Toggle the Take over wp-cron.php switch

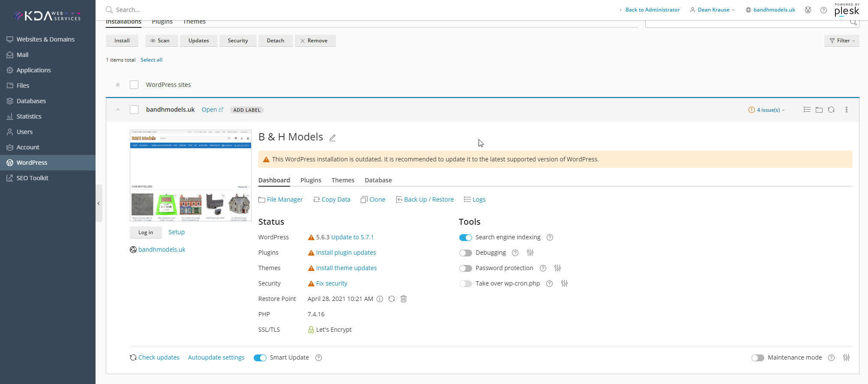466,284
